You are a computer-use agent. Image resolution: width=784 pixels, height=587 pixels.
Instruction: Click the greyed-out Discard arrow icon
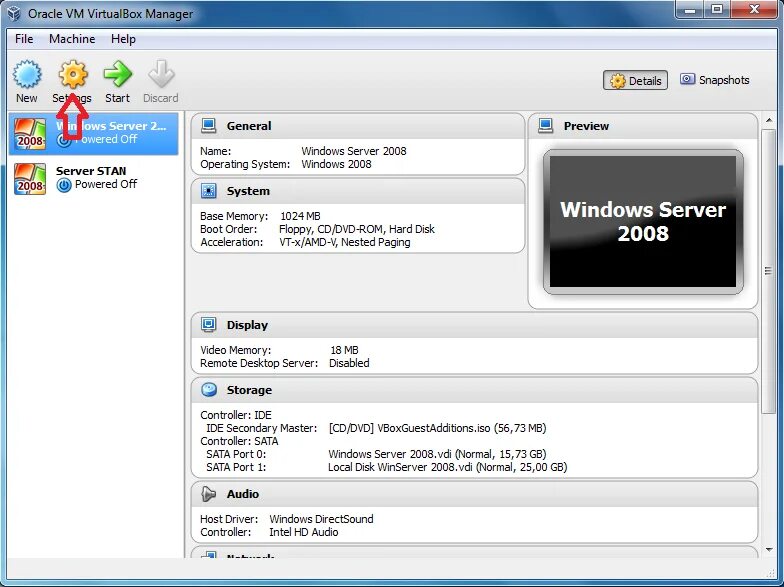pos(161,74)
